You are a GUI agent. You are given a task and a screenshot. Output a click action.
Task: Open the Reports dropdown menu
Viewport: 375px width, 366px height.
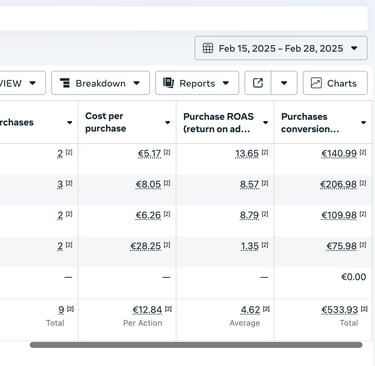(x=197, y=83)
